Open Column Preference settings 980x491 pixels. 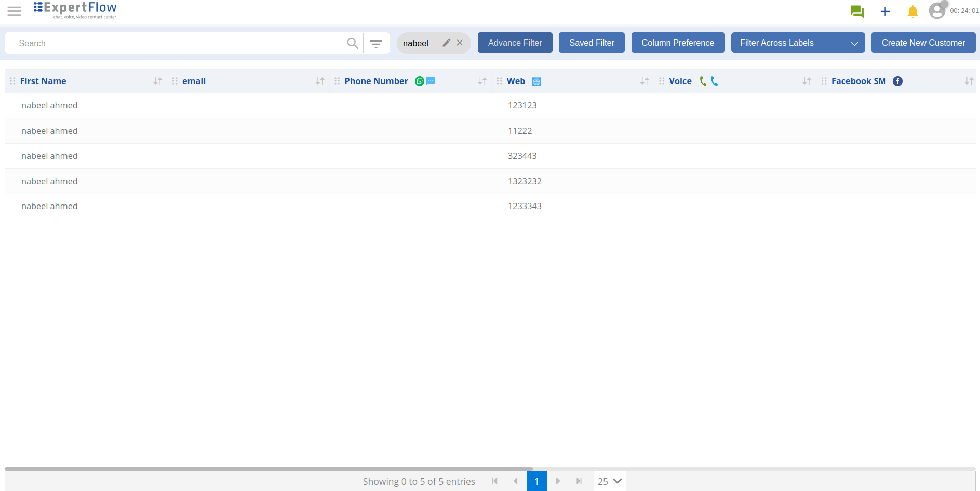pyautogui.click(x=678, y=43)
